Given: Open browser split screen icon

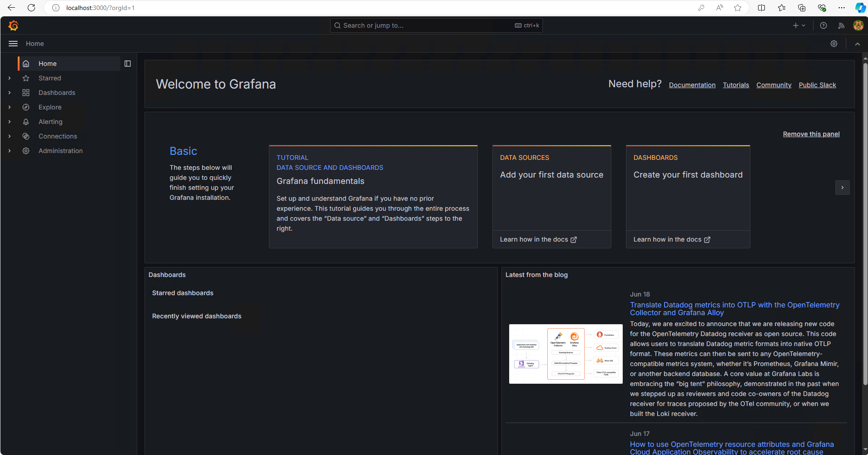Looking at the screenshot, I should pyautogui.click(x=762, y=8).
